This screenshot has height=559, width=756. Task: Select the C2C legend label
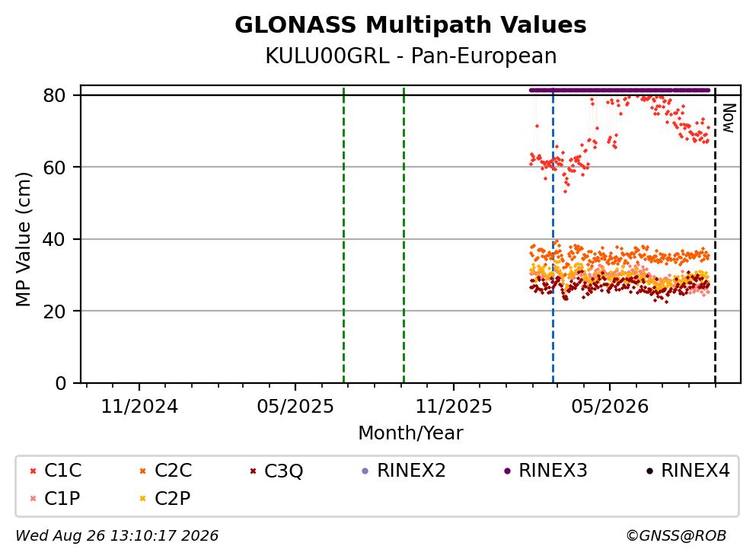coord(173,470)
